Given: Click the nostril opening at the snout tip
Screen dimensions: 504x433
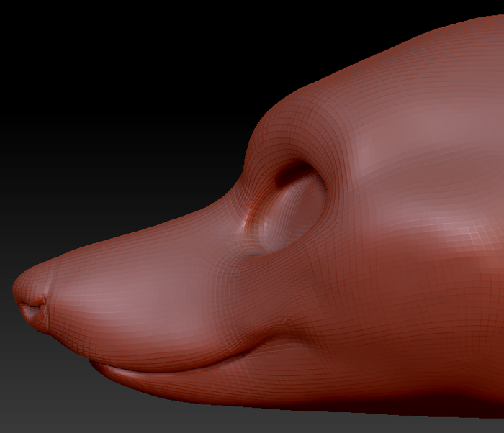Looking at the screenshot, I should click(x=32, y=310).
